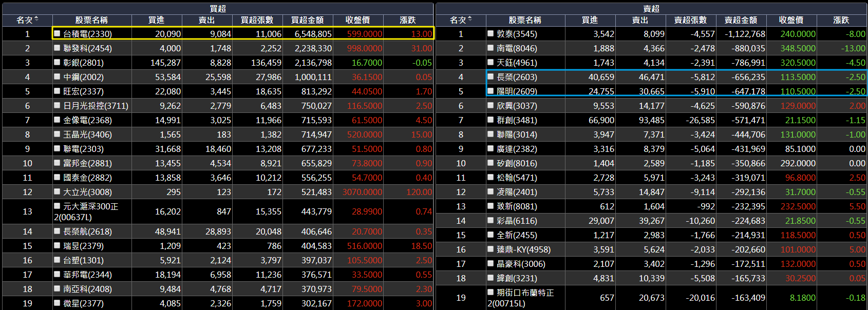This screenshot has height=310, width=868.
Task: Sort 買超 table by 漲跌 header
Action: pos(408,20)
